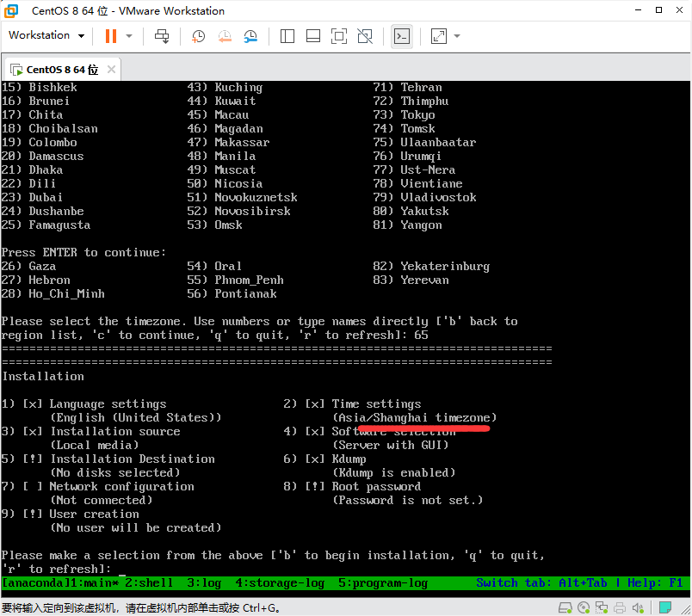Image resolution: width=692 pixels, height=616 pixels.
Task: Click the Unity mode icon
Action: click(x=365, y=36)
